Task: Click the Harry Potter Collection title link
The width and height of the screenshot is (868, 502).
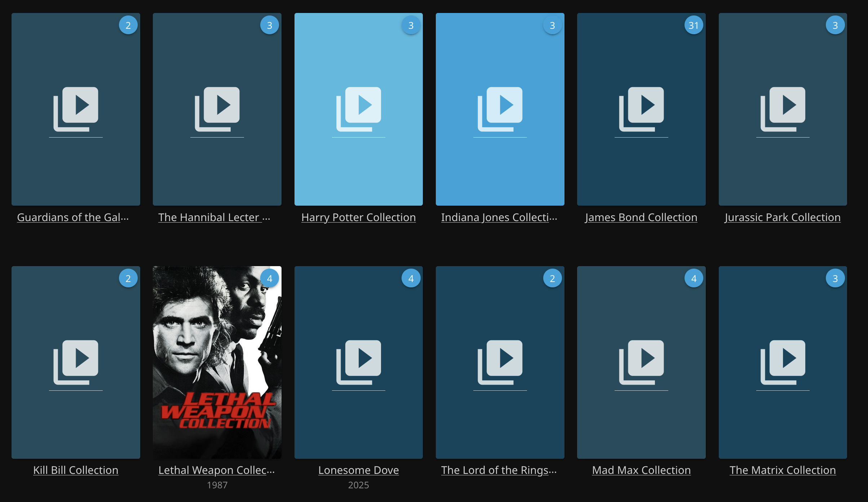Action: (x=358, y=218)
